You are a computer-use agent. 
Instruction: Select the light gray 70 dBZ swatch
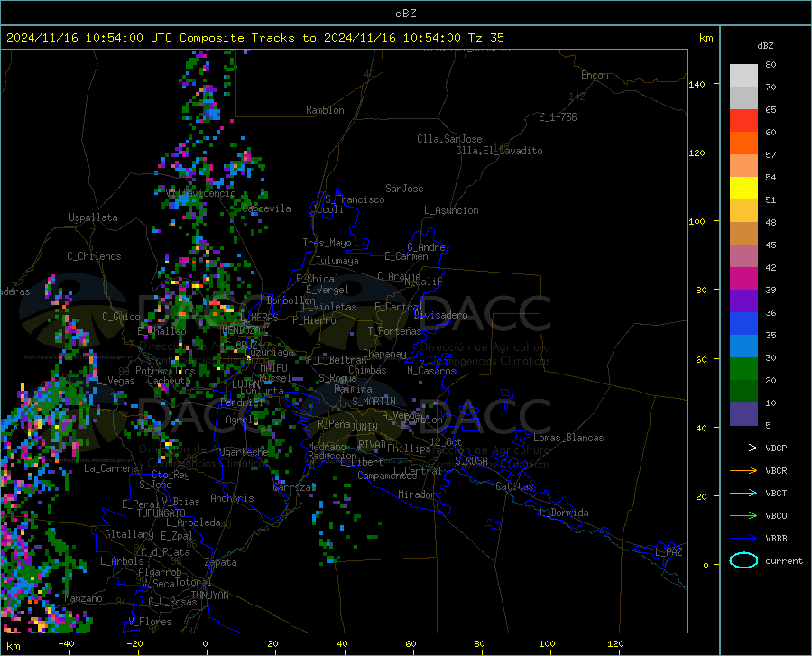743,76
